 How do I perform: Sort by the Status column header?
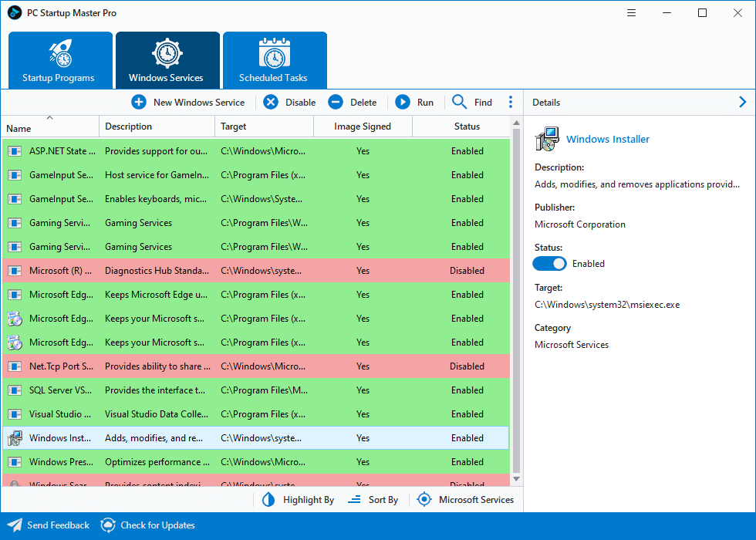point(461,127)
